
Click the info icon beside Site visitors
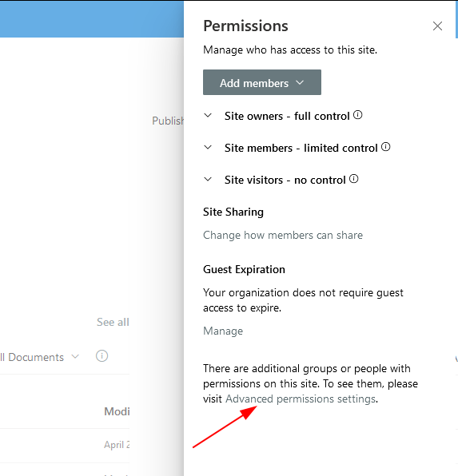pos(354,179)
